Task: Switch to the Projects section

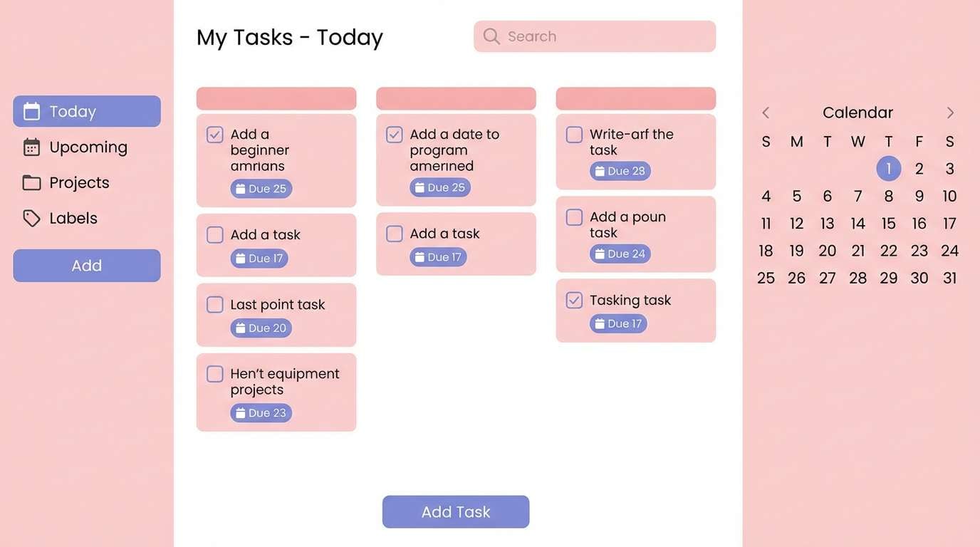Action: point(79,182)
